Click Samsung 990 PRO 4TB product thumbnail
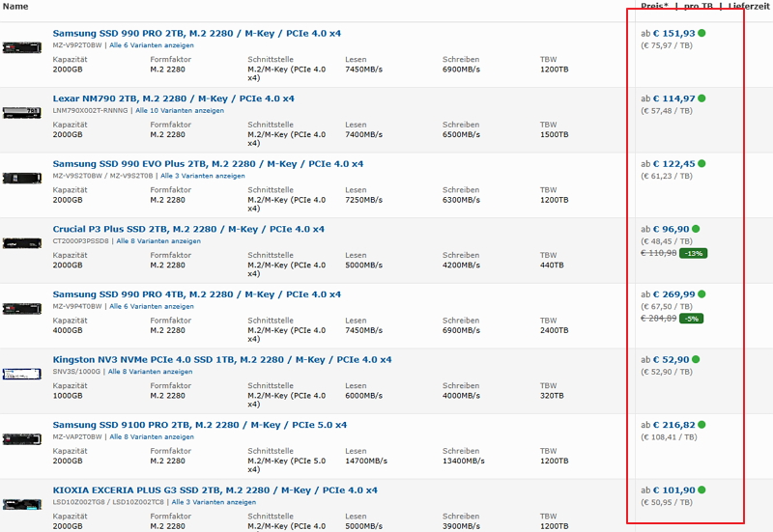The height and width of the screenshot is (532, 773). (x=22, y=309)
